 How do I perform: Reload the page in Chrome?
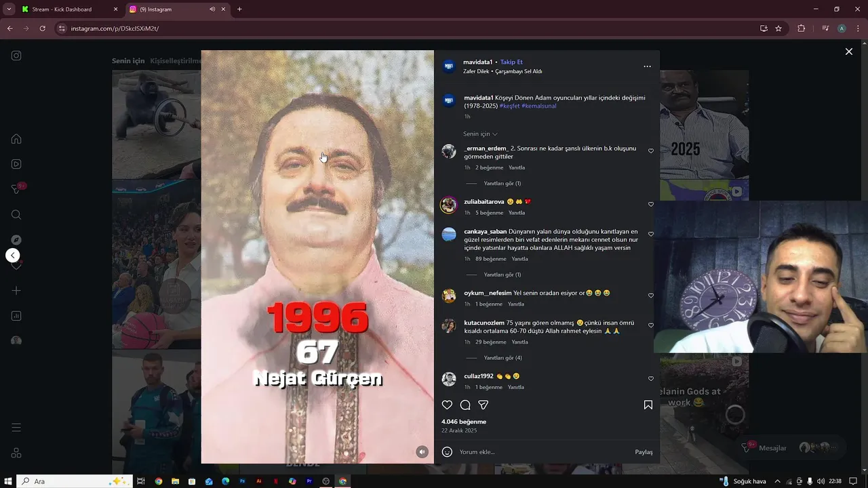(42, 28)
